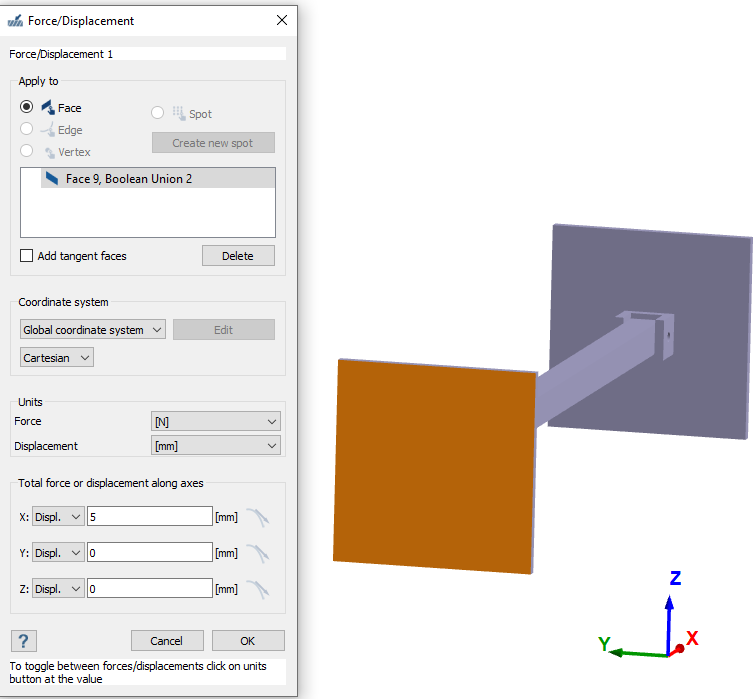Open the Cartesian dropdown
This screenshot has height=699, width=756.
point(57,358)
